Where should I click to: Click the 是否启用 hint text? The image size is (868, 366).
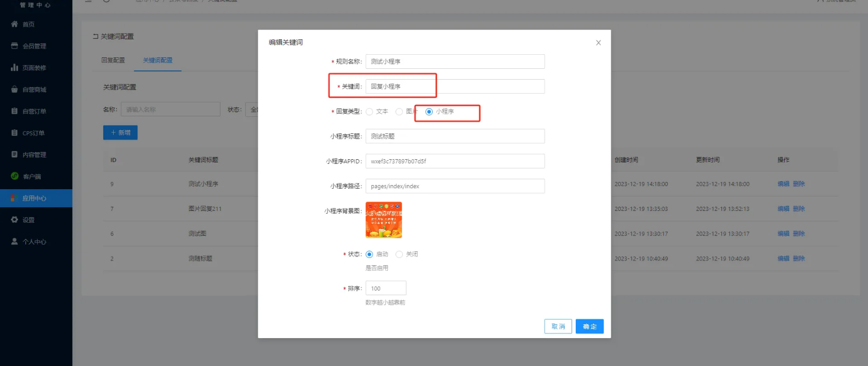coord(377,268)
